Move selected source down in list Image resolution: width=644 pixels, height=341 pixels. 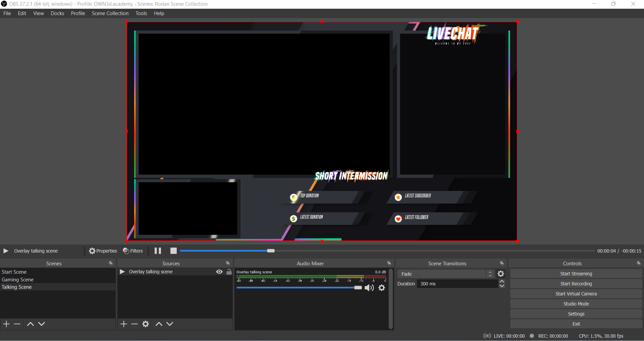pyautogui.click(x=170, y=324)
